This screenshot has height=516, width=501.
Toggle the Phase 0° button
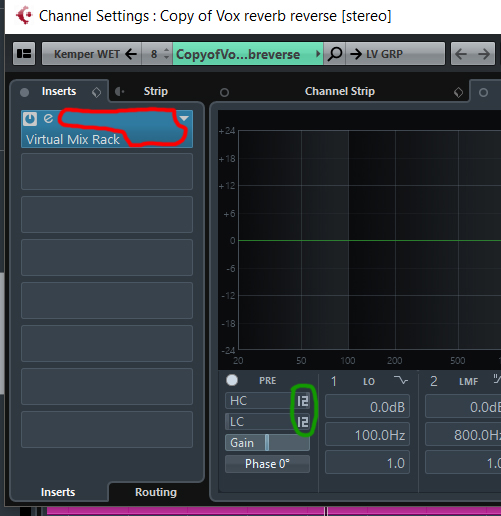click(x=267, y=464)
